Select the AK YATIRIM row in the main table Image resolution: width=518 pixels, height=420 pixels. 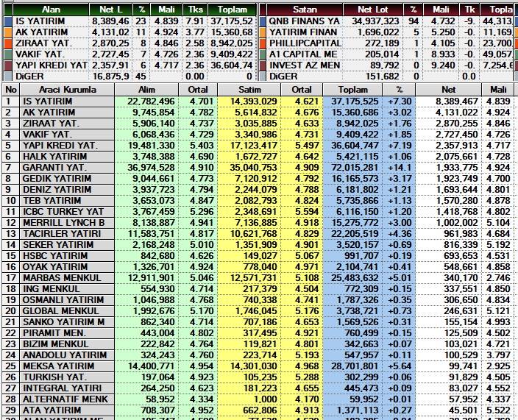[x=258, y=113]
